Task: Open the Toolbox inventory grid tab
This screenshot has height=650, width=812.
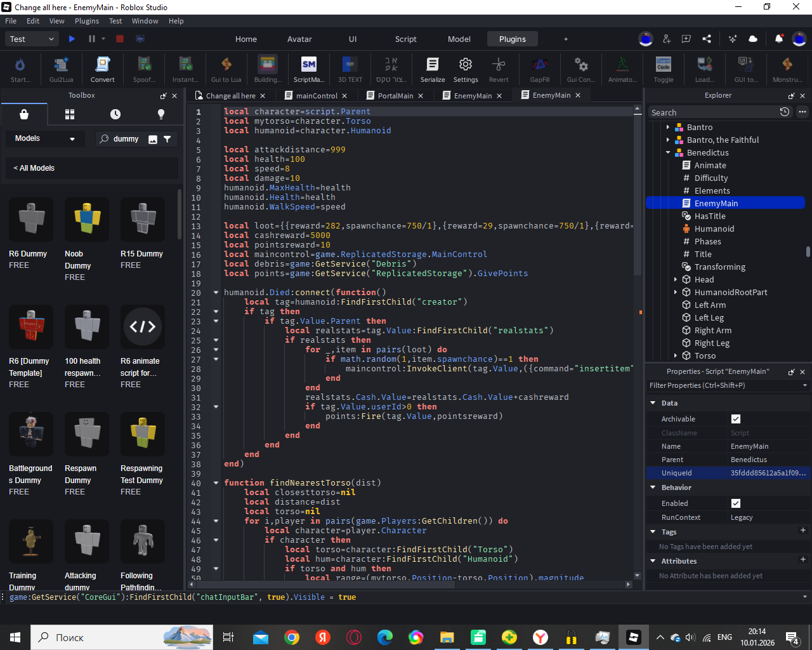Action: pyautogui.click(x=70, y=114)
